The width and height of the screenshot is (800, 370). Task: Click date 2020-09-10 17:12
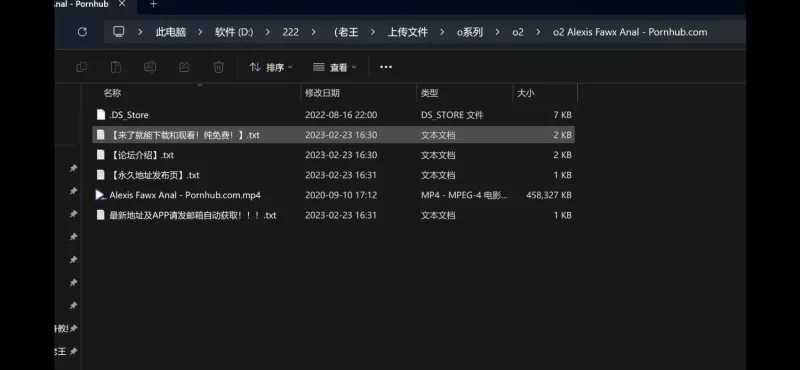pyautogui.click(x=341, y=195)
